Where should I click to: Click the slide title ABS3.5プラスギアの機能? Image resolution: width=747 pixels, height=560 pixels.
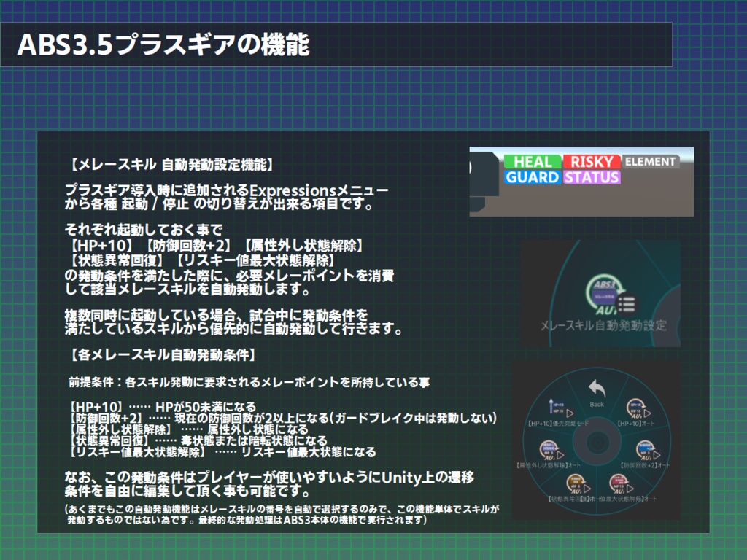163,44
